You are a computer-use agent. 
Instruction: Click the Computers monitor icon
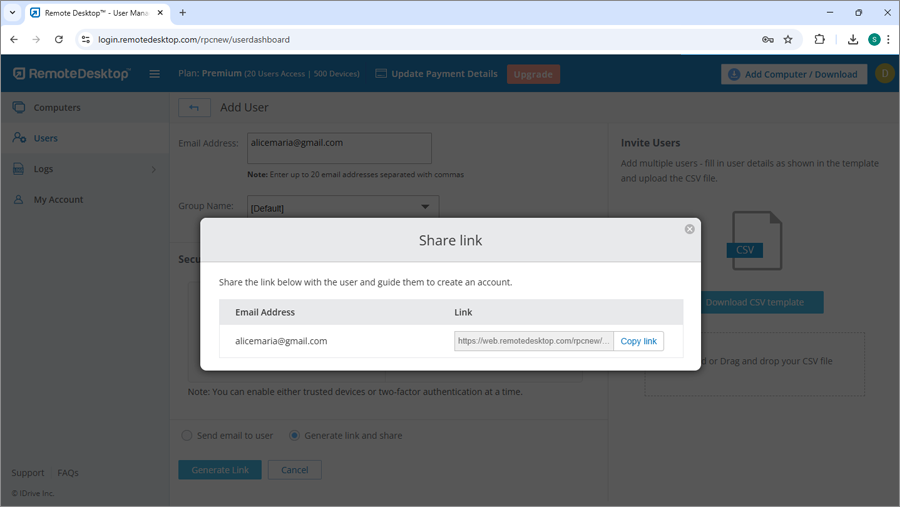[x=18, y=107]
